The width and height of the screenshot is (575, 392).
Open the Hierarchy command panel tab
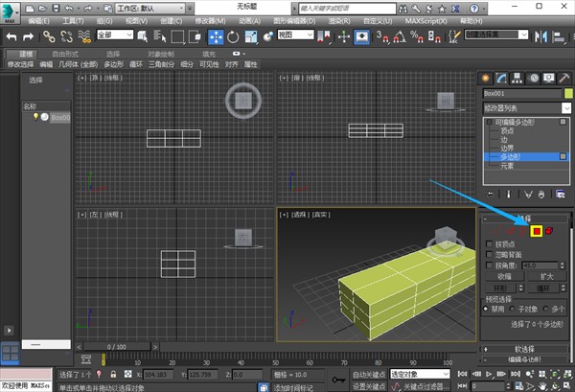click(518, 77)
